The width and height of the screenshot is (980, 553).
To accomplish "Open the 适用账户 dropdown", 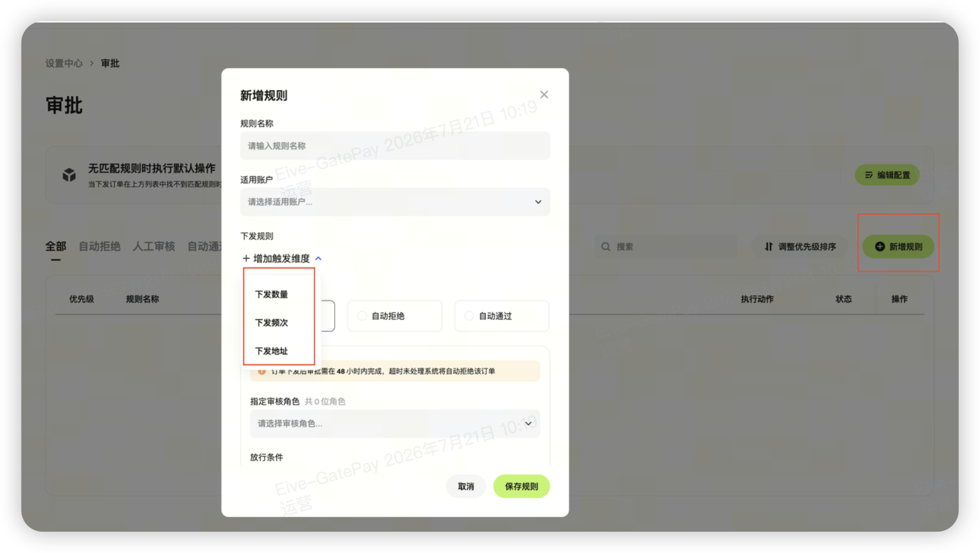I will click(x=395, y=202).
